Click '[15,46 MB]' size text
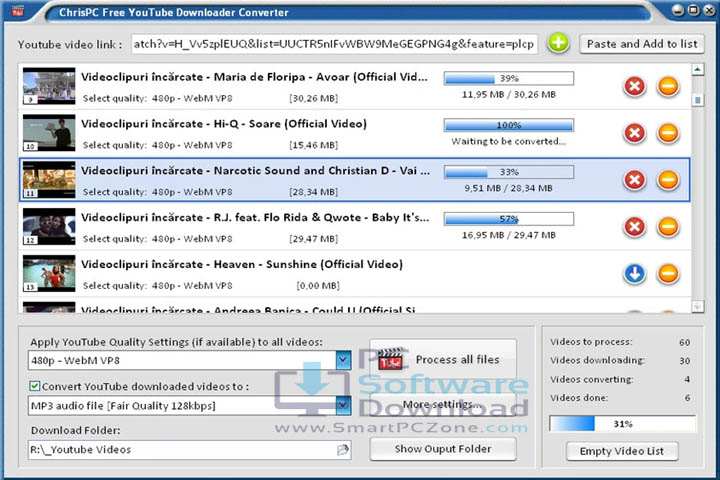The image size is (720, 480). point(314,145)
